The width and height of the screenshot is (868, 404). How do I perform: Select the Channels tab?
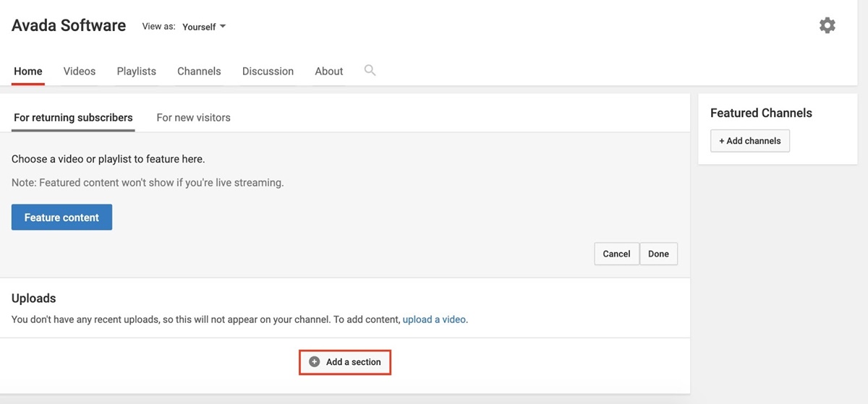(199, 71)
